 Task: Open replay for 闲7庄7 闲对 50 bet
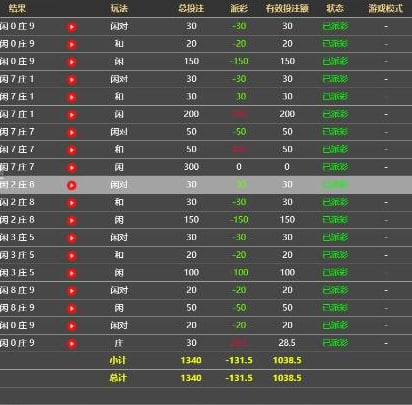(x=72, y=132)
